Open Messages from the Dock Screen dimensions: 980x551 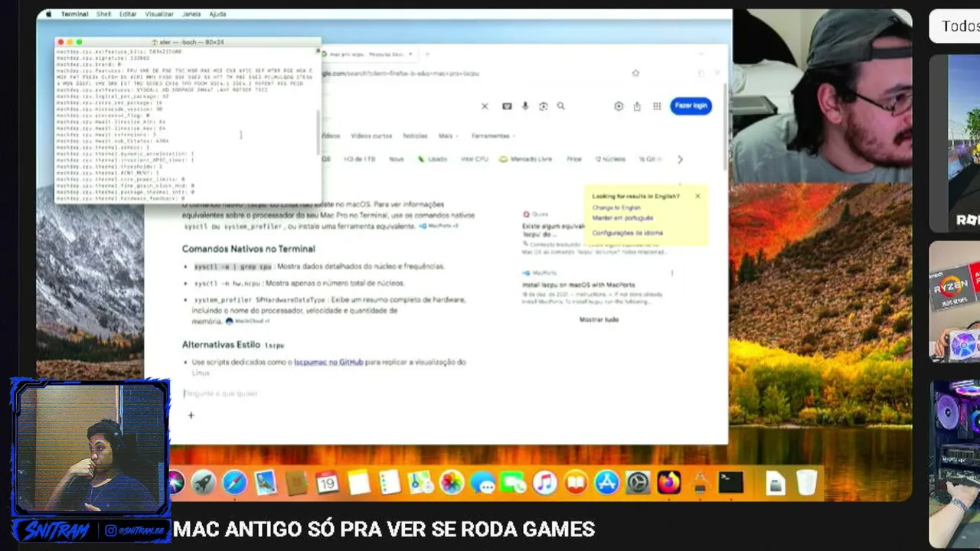(482, 483)
